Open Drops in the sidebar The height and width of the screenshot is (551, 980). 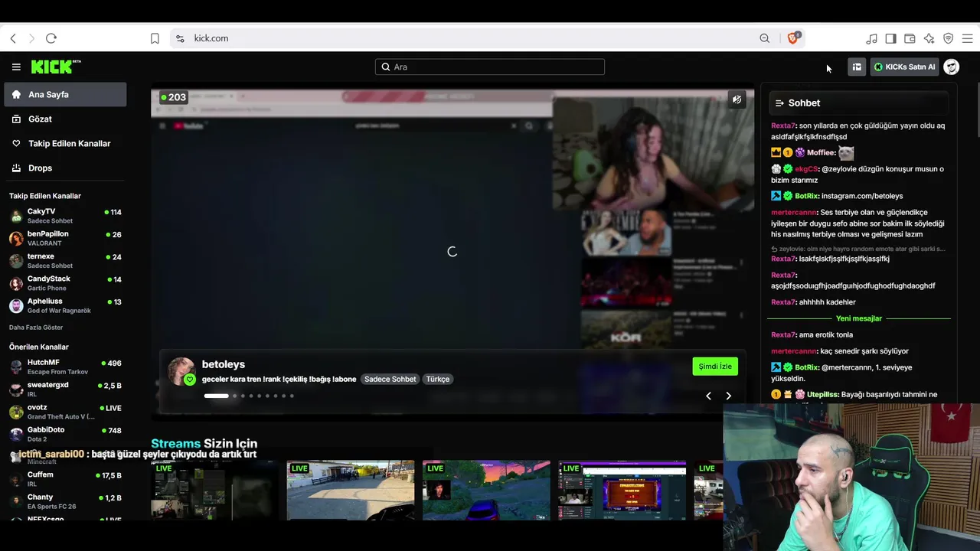click(x=65, y=168)
